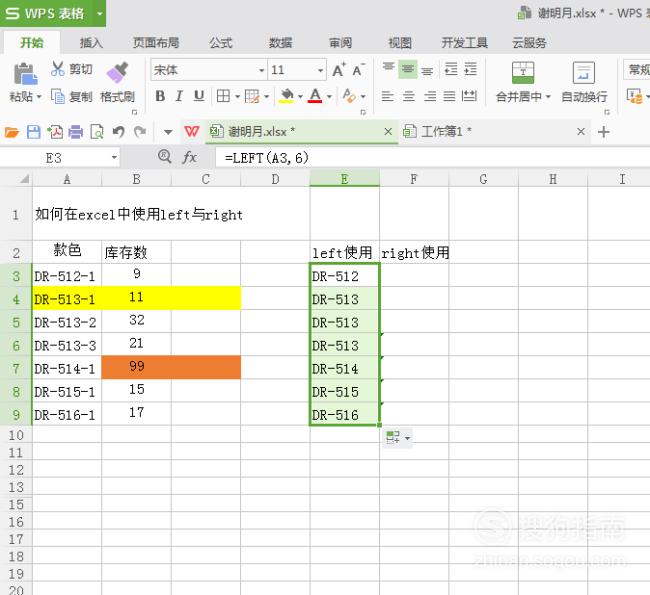Toggle Underline formatting
Viewport: 650px width, 595px height.
(x=199, y=97)
